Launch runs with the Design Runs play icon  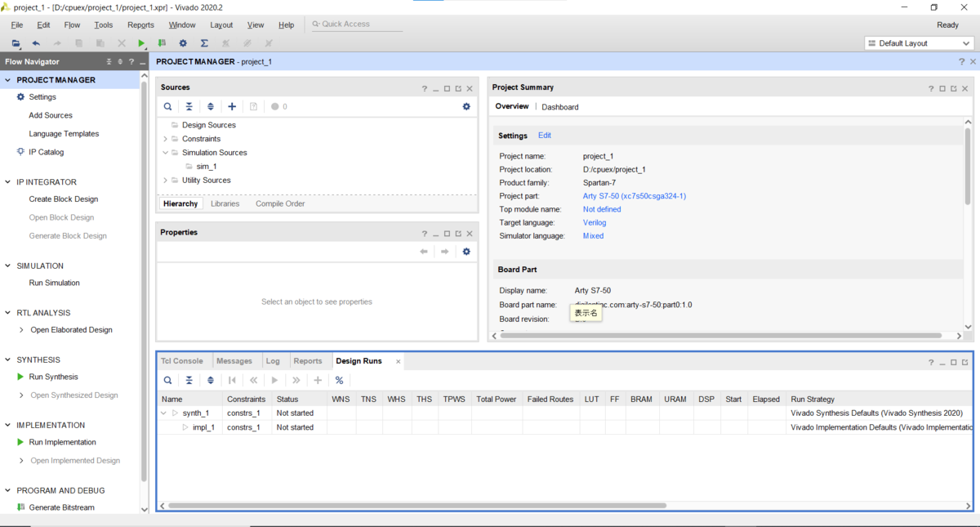point(274,380)
